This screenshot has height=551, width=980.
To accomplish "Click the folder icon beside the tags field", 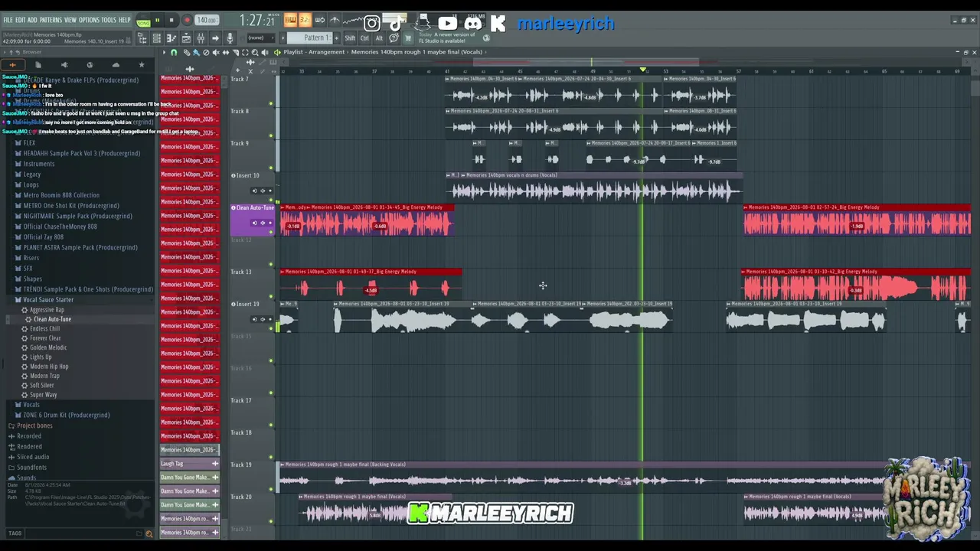I will coord(139,533).
